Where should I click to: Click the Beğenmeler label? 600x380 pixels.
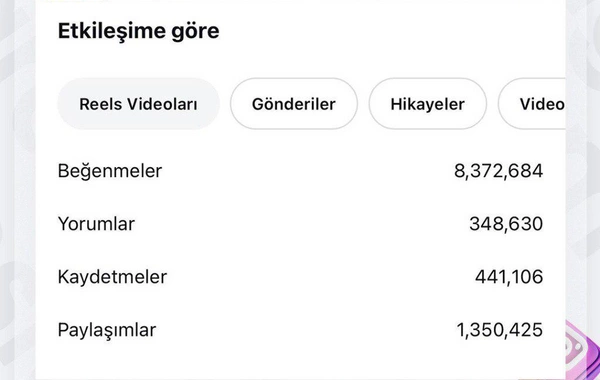tap(110, 171)
